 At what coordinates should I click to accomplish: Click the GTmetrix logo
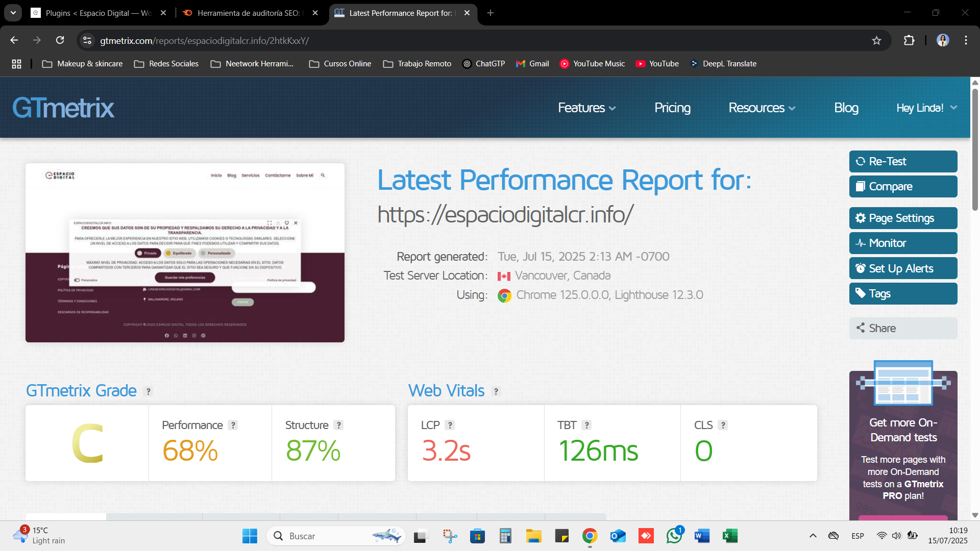[x=63, y=108]
